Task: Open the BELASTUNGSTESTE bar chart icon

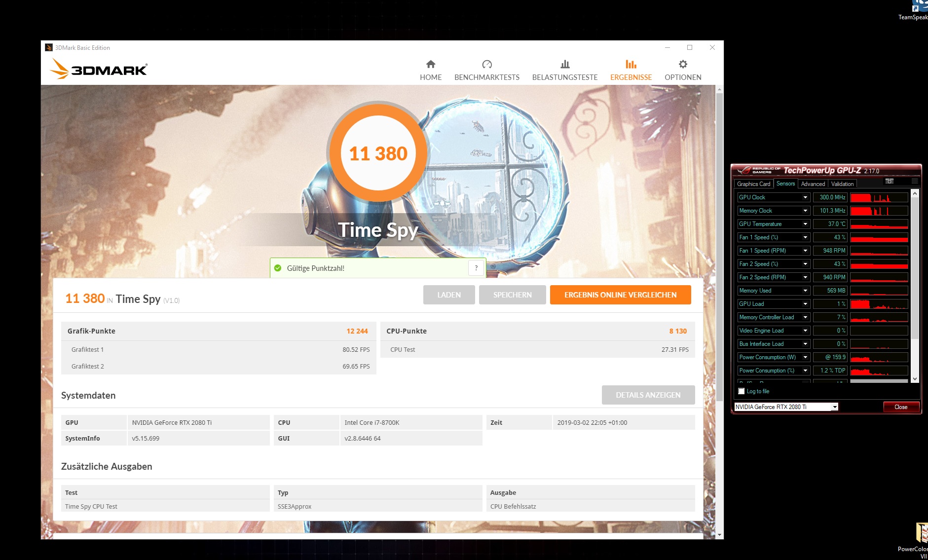Action: 565,64
